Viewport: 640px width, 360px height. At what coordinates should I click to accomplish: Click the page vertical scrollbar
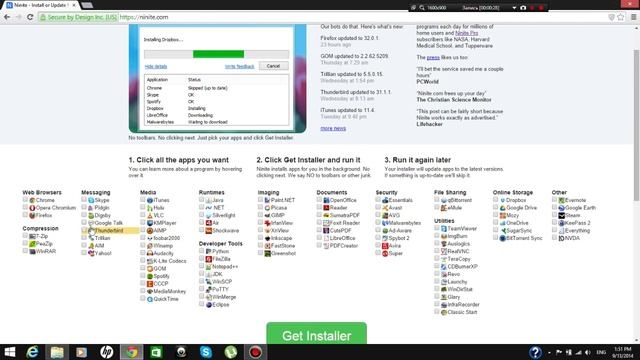click(x=636, y=125)
